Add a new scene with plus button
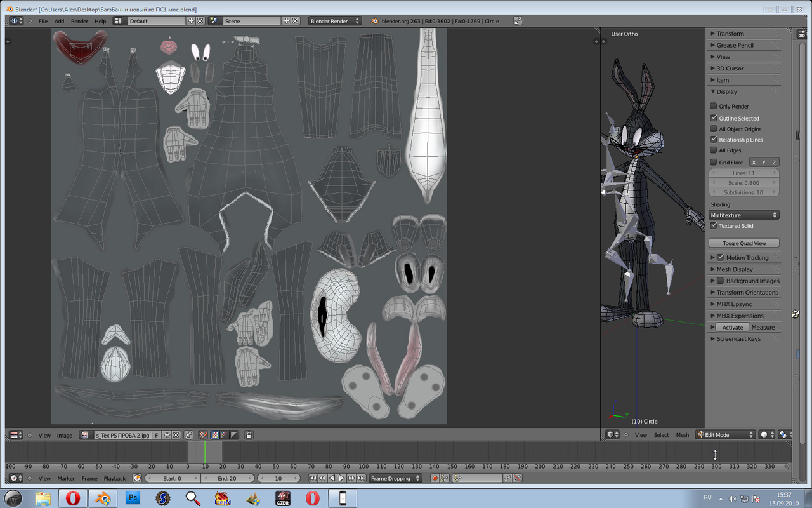Viewport: 812px width, 508px height. (286, 21)
